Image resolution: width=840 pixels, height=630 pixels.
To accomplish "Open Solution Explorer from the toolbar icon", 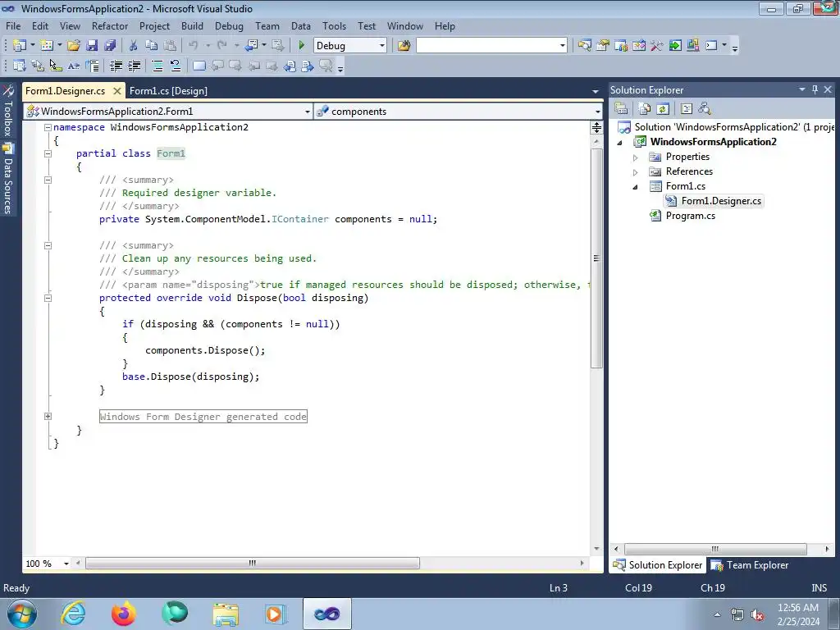I will (x=584, y=46).
